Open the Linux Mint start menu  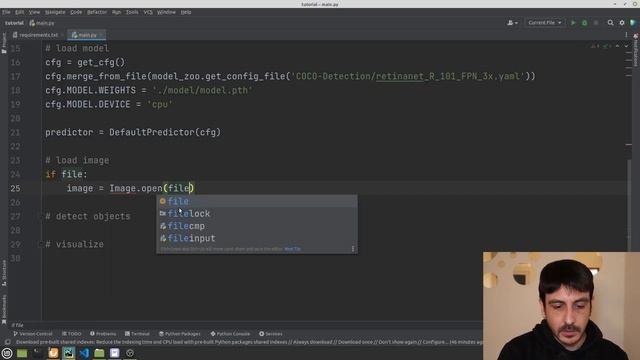click(7, 353)
